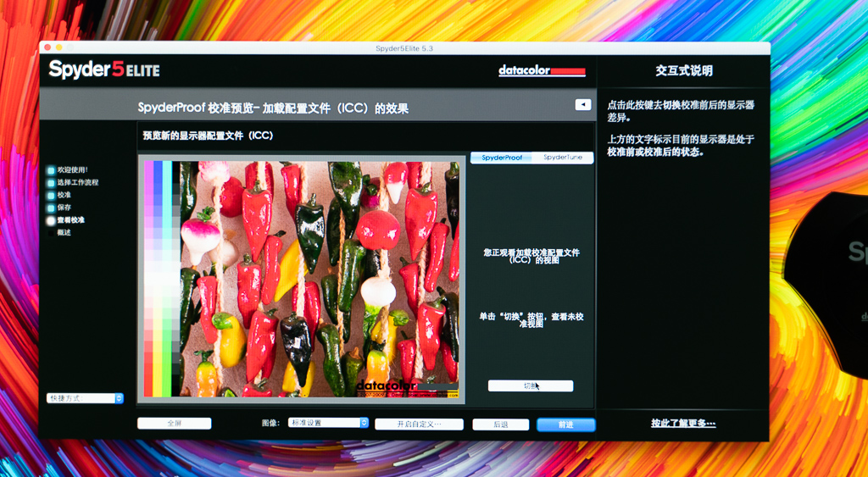Click the window title Spyder5Elite 5.3
This screenshot has width=868, height=477.
(404, 48)
